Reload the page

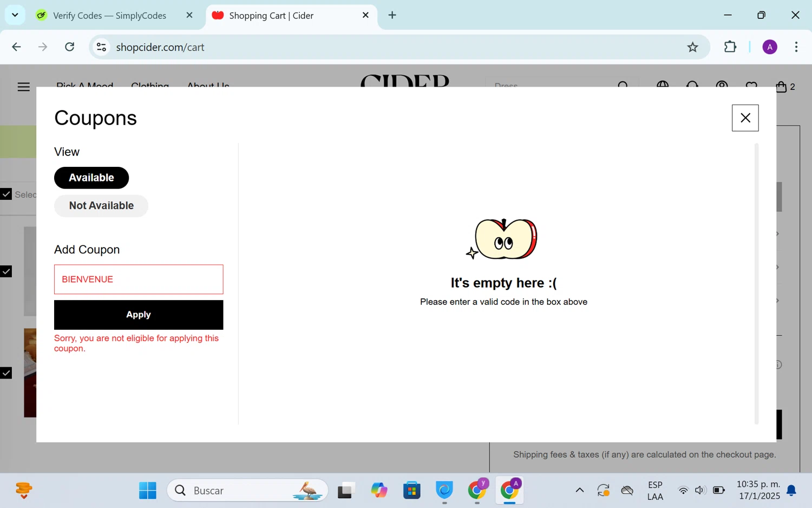tap(70, 47)
